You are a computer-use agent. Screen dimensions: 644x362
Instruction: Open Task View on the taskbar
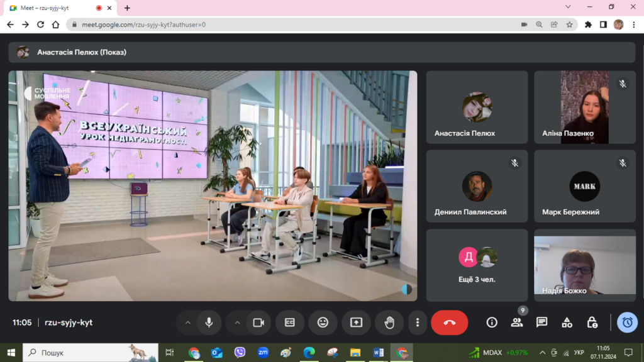(x=170, y=353)
